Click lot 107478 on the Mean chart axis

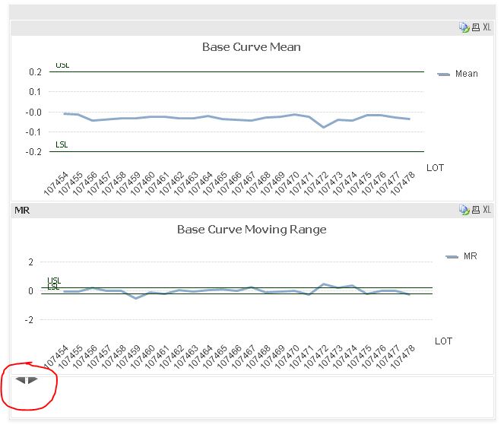coord(402,183)
